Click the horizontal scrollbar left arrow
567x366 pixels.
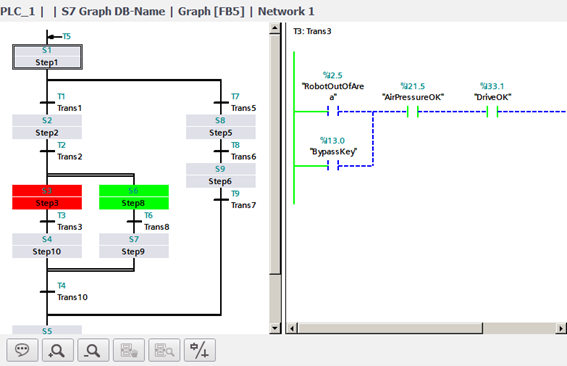tap(292, 328)
